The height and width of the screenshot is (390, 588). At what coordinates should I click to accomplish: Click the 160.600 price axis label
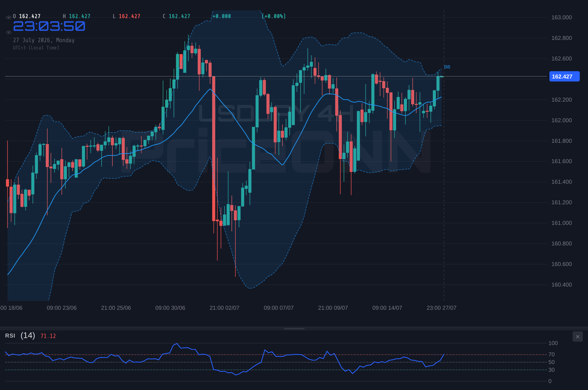click(x=562, y=264)
